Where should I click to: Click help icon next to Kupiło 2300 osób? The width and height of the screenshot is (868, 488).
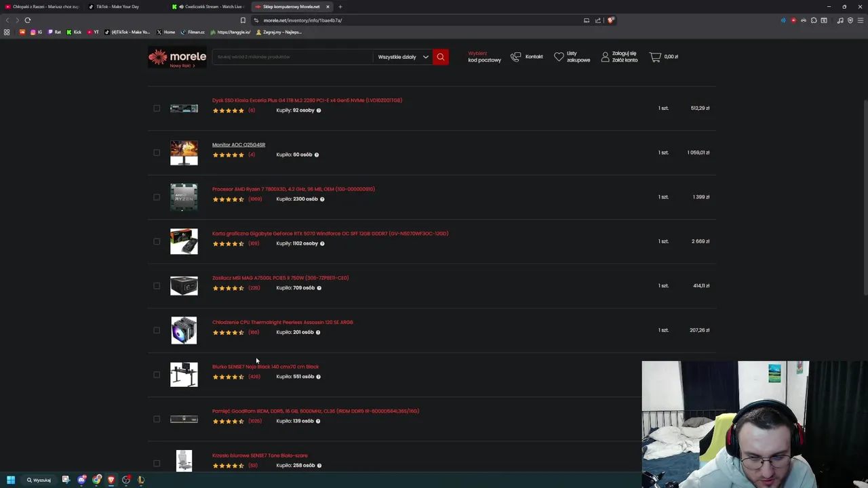tap(322, 199)
